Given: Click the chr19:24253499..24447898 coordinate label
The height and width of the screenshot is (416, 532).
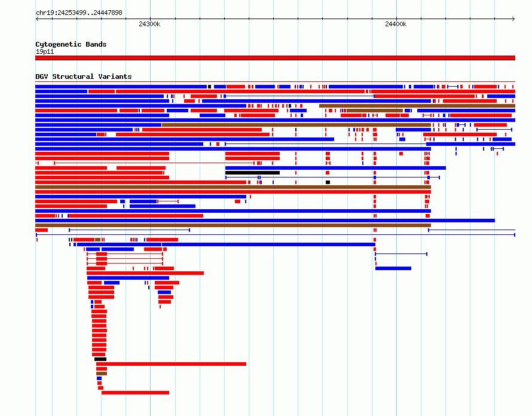Looking at the screenshot, I should click(x=79, y=13).
